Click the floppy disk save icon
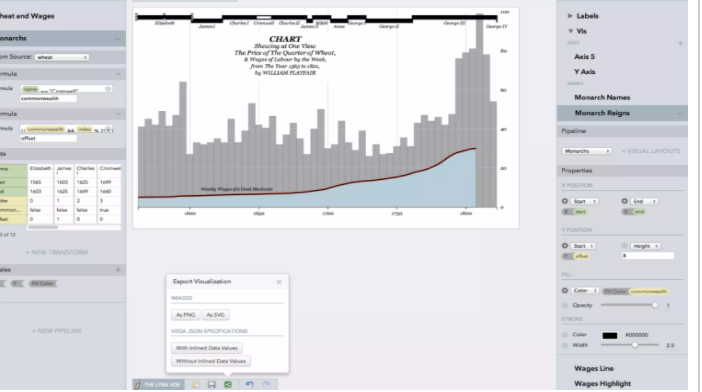Screen dimensions: 702x392 pyautogui.click(x=212, y=384)
